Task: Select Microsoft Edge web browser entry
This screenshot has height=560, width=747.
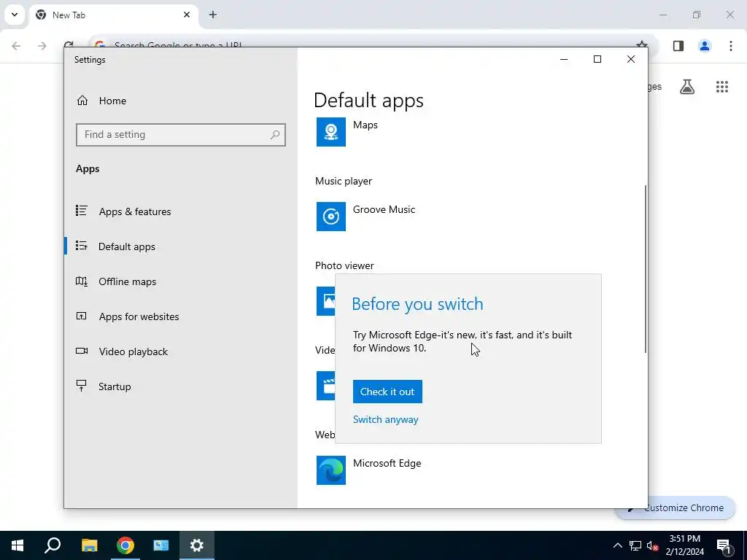Action: 369,470
